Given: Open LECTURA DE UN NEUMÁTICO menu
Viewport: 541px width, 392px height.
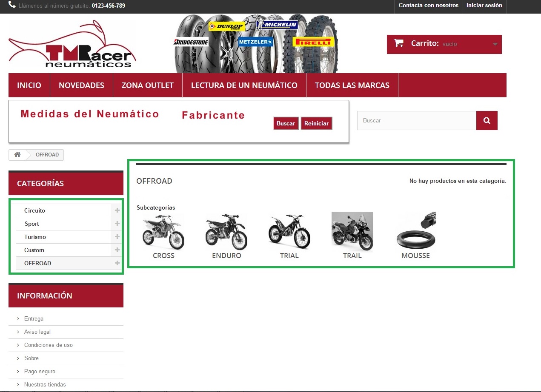Looking at the screenshot, I should point(244,85).
